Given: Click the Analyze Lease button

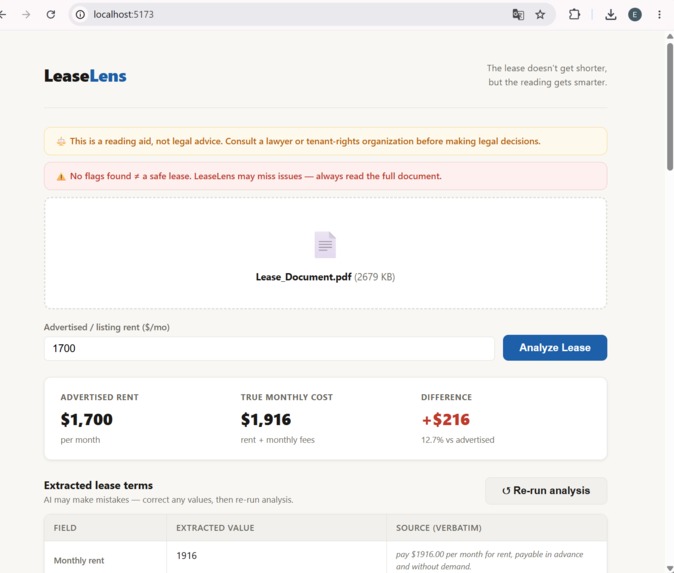Looking at the screenshot, I should coord(555,348).
